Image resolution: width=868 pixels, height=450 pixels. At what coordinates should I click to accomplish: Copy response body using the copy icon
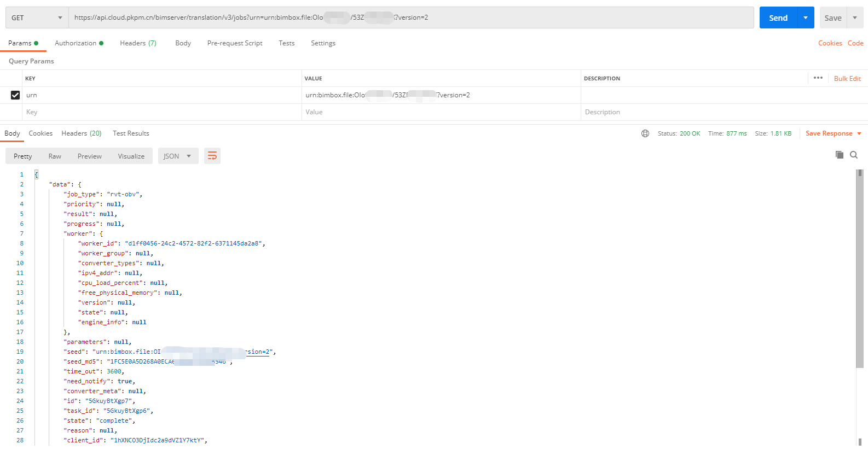point(839,155)
